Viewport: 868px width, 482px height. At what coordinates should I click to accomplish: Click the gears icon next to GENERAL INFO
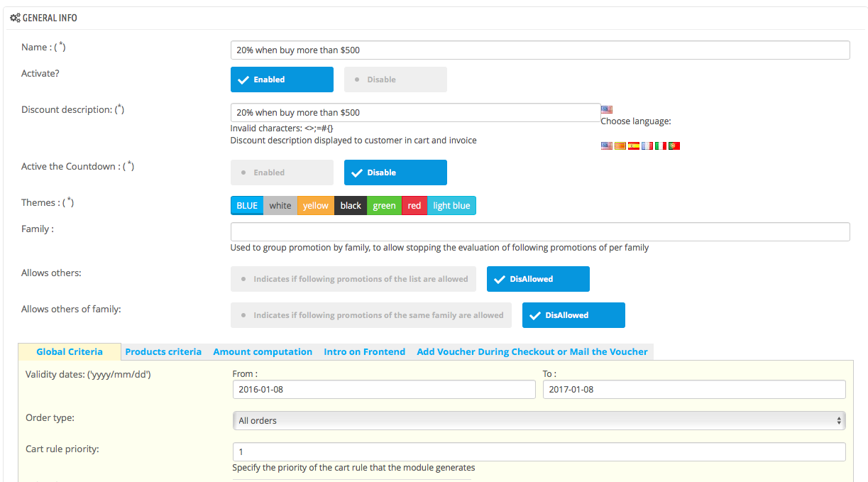[15, 17]
